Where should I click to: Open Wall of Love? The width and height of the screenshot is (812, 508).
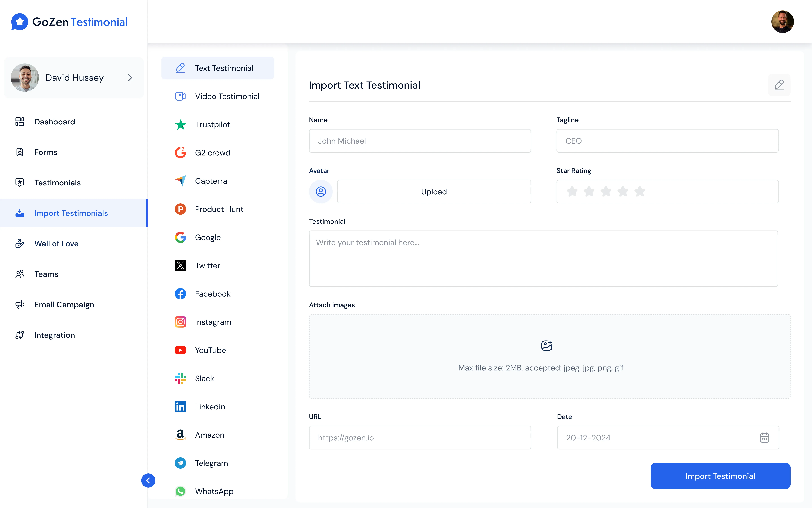[x=74, y=244]
